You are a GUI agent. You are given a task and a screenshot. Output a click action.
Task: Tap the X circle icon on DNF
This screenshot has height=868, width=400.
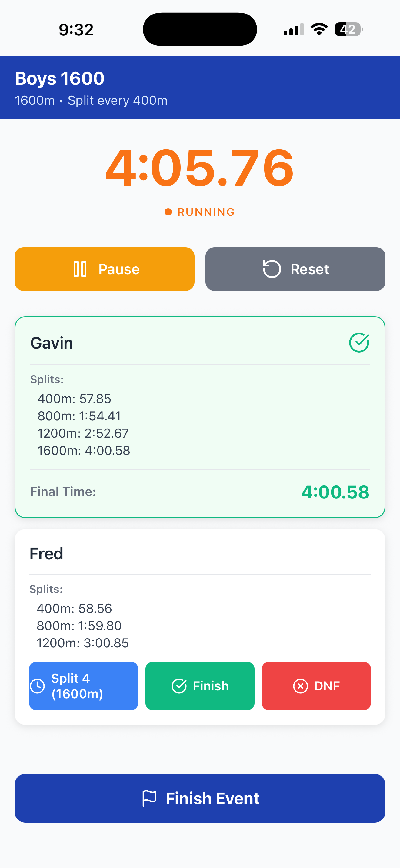pyautogui.click(x=301, y=686)
